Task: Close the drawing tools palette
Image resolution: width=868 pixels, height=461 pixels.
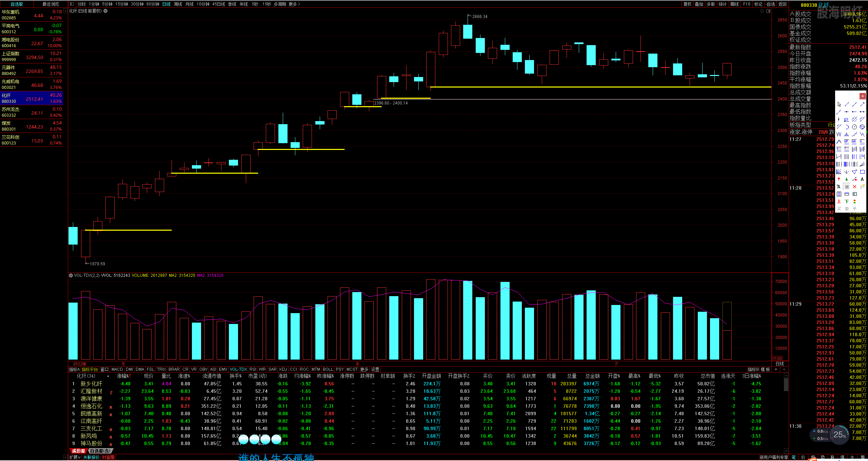Action: (863, 96)
